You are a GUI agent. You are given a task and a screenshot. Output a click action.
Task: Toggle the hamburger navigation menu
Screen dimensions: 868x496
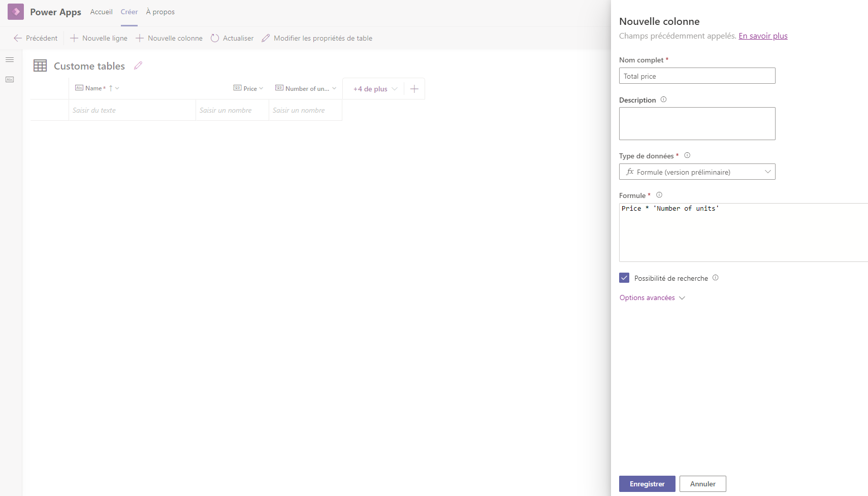[x=10, y=60]
